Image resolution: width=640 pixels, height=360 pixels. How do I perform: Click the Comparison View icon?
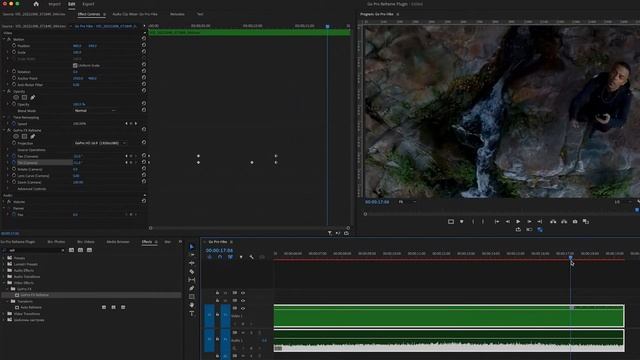pyautogui.click(x=586, y=221)
